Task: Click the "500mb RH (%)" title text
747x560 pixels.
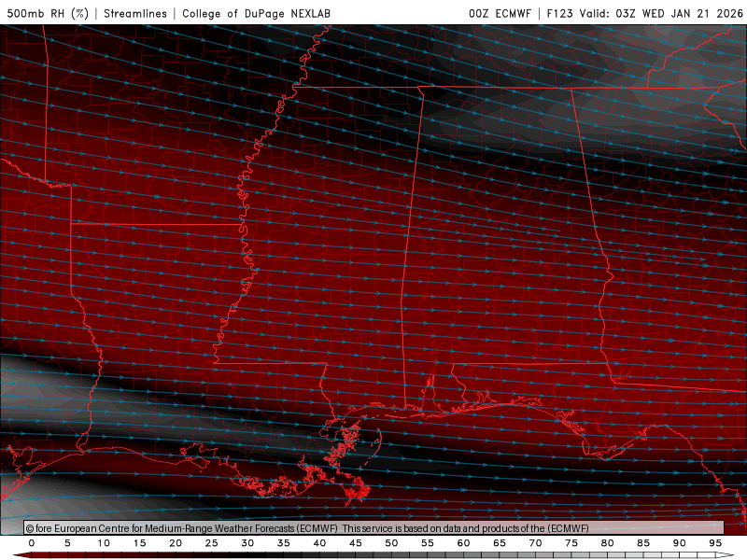Action: point(48,13)
